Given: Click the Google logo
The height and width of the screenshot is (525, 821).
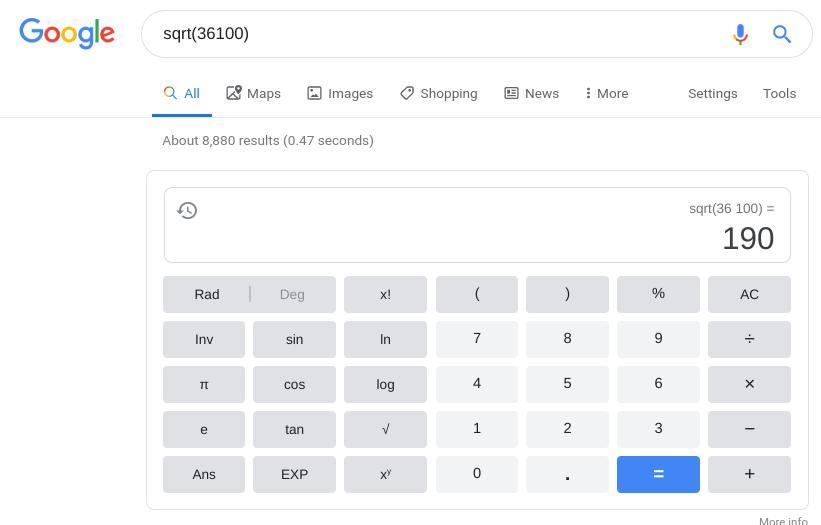Looking at the screenshot, I should 67,33.
